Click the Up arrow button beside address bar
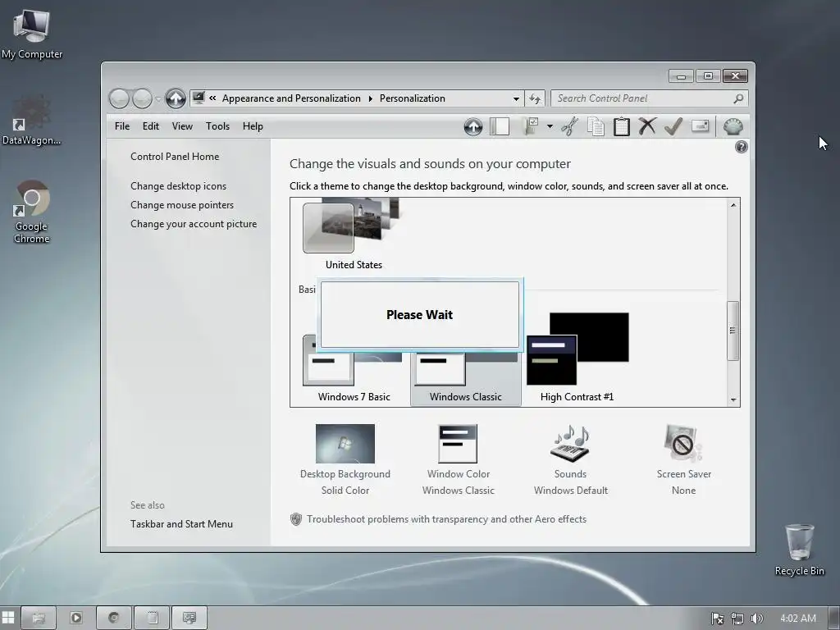The image size is (840, 630). 176,98
